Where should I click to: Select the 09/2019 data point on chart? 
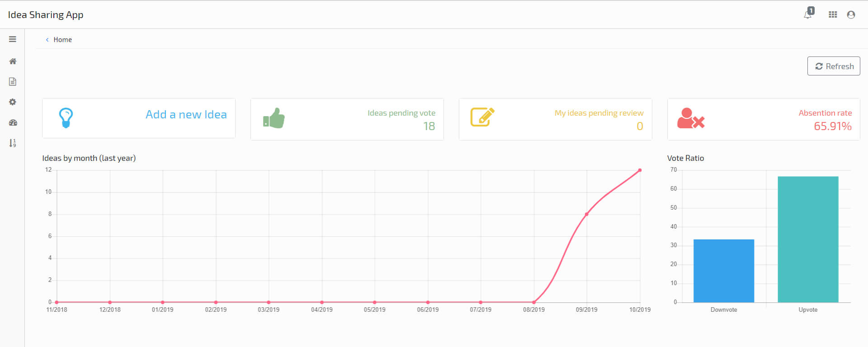coord(586,214)
